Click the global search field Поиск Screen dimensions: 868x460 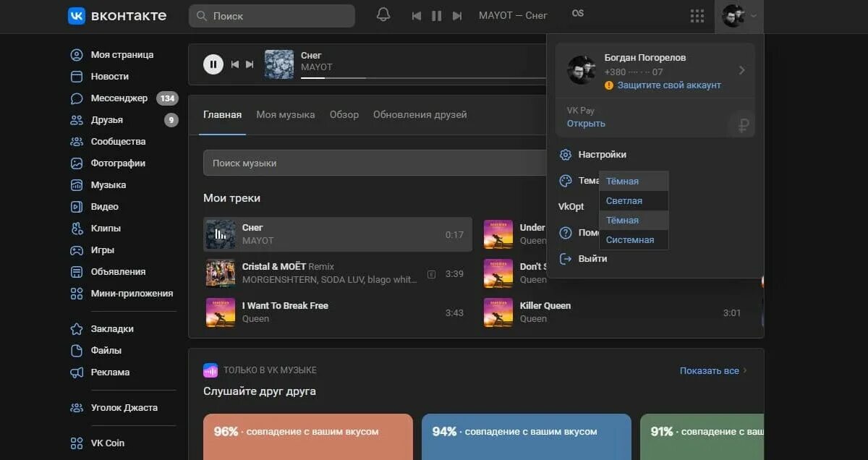[272, 16]
